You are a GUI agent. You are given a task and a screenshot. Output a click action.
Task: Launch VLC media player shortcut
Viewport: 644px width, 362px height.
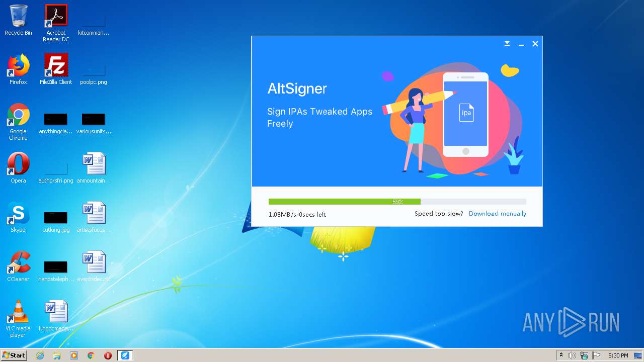(18, 319)
